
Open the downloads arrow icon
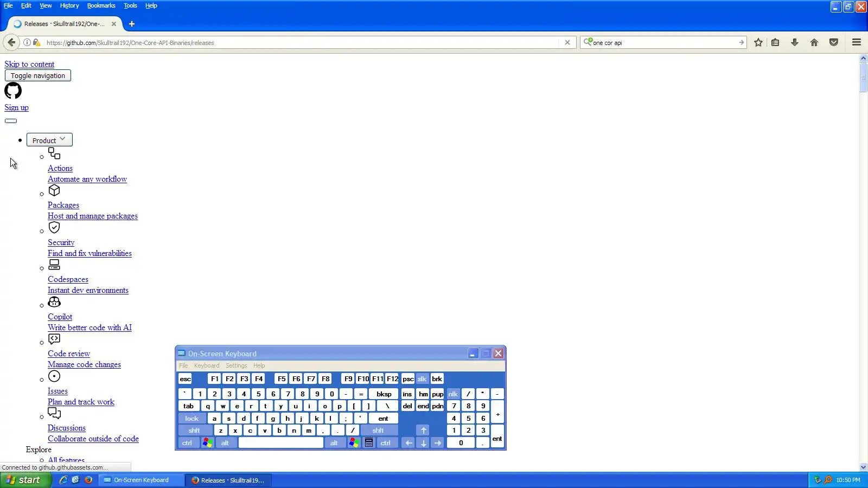[x=795, y=42]
